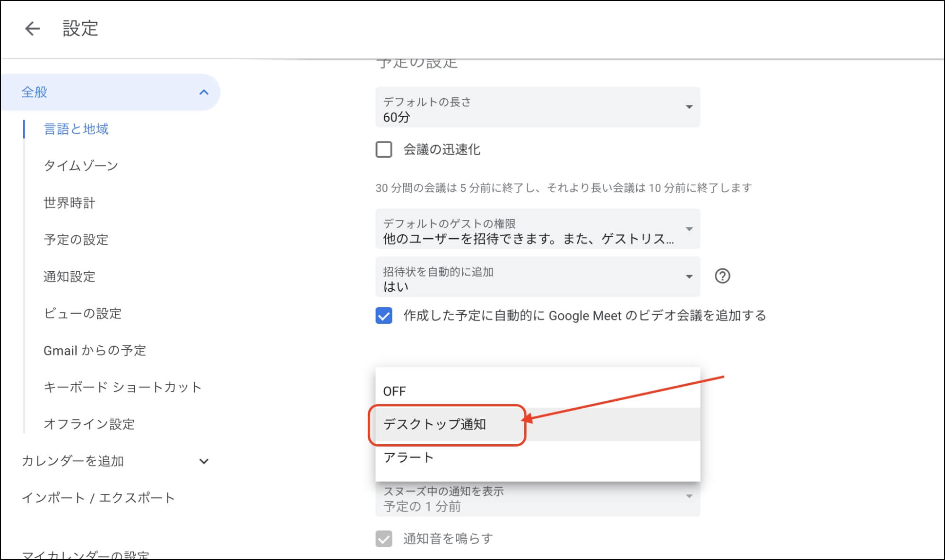Choose アラート as the notification type
This screenshot has width=945, height=560.
pyautogui.click(x=408, y=457)
